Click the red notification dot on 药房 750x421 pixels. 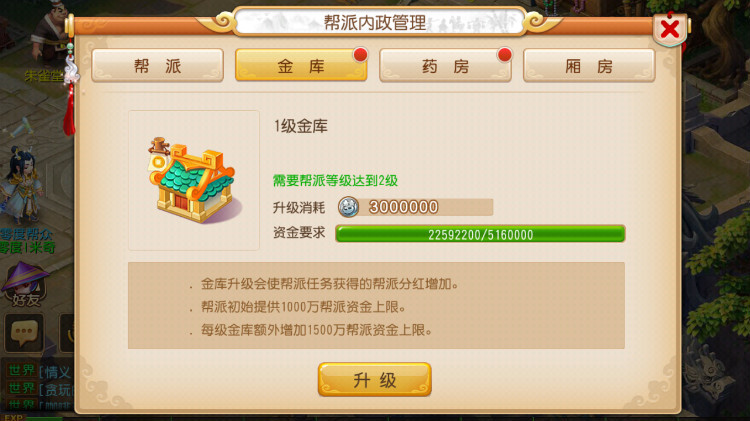504,55
